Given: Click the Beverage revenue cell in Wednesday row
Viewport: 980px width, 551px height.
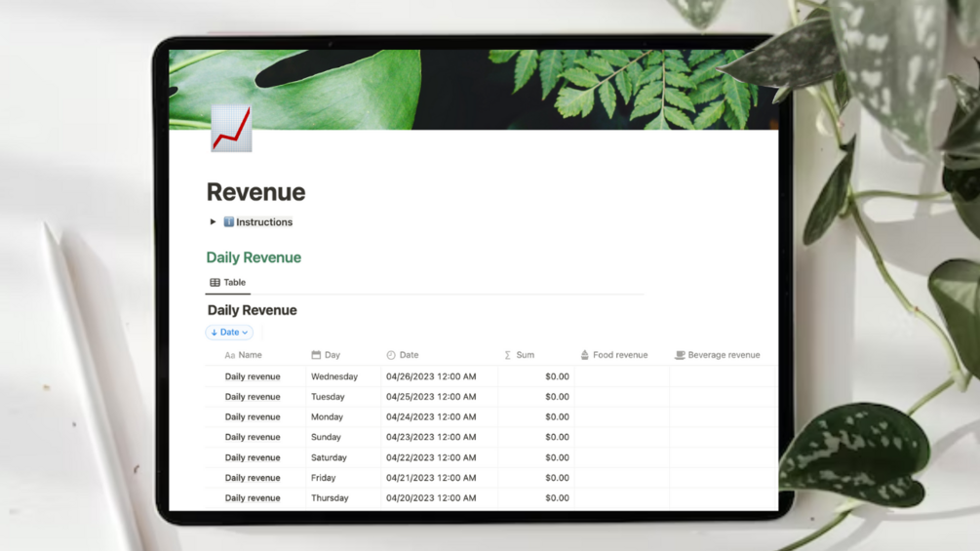Looking at the screenshot, I should click(723, 376).
